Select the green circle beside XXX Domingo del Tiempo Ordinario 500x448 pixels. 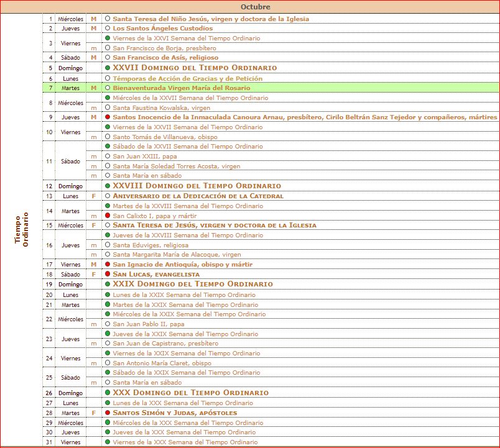pyautogui.click(x=108, y=393)
